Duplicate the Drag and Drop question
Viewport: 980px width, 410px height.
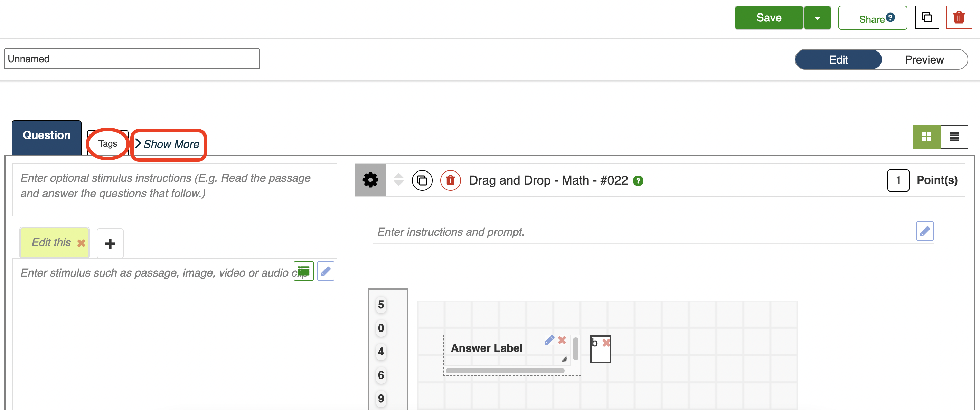coord(422,180)
